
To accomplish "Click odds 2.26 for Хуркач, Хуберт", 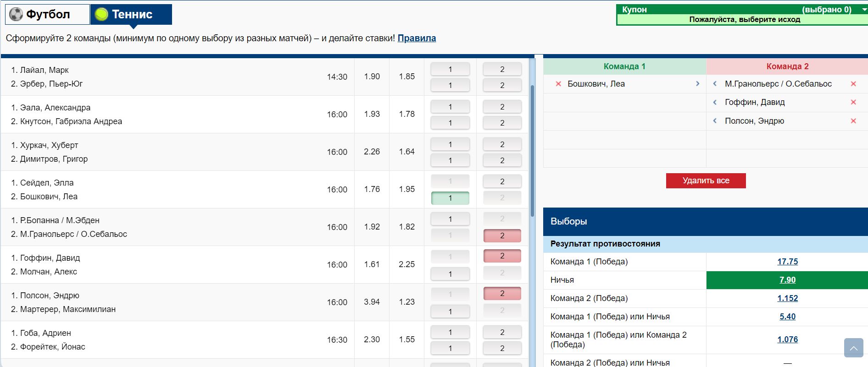I will point(372,152).
